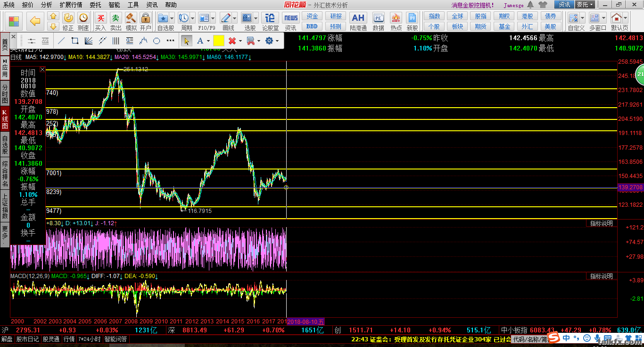
Task: Click the 测速 speed test clock icon
Action: (83, 21)
